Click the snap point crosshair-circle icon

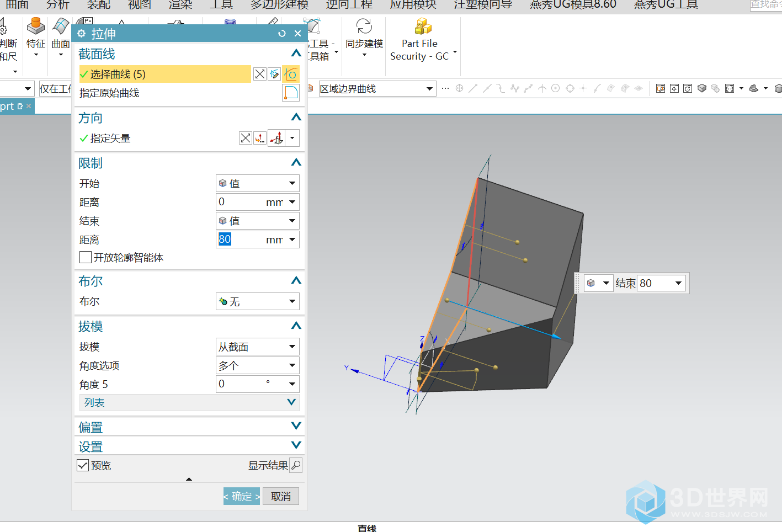pyautogui.click(x=459, y=88)
